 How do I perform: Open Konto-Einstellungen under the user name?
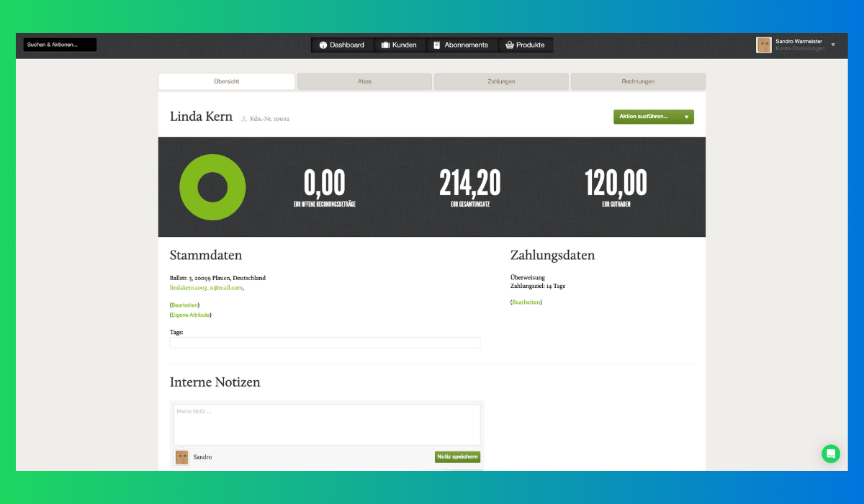pyautogui.click(x=800, y=49)
